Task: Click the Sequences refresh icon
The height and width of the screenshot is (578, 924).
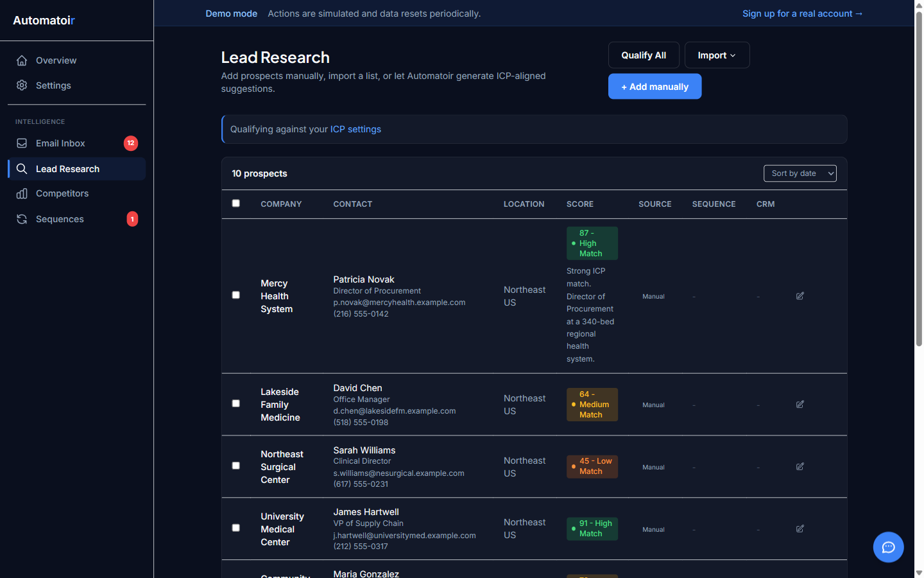Action: point(22,219)
